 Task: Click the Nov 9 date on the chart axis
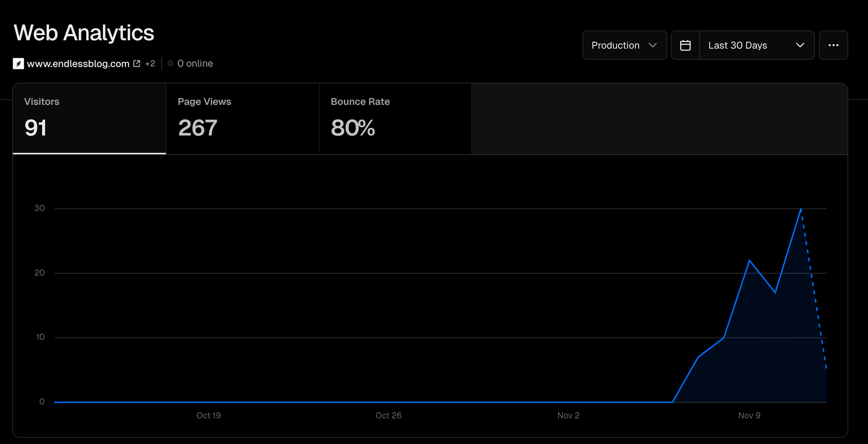click(x=749, y=415)
